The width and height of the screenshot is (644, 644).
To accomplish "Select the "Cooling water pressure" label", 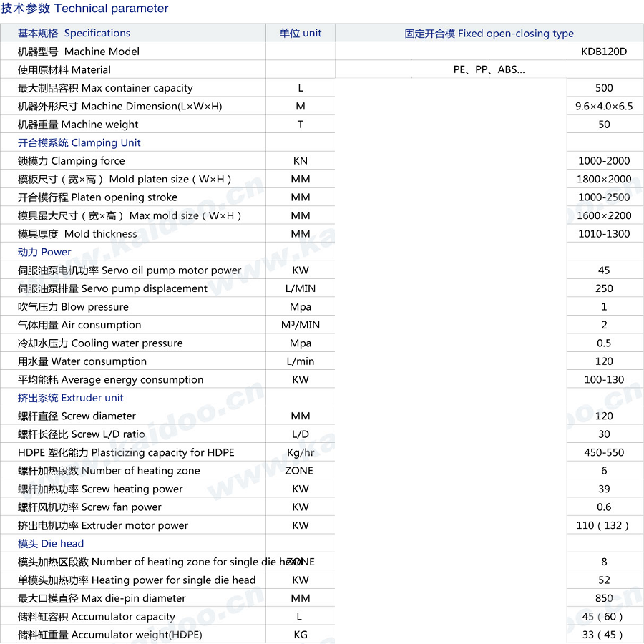I will coord(127,343).
